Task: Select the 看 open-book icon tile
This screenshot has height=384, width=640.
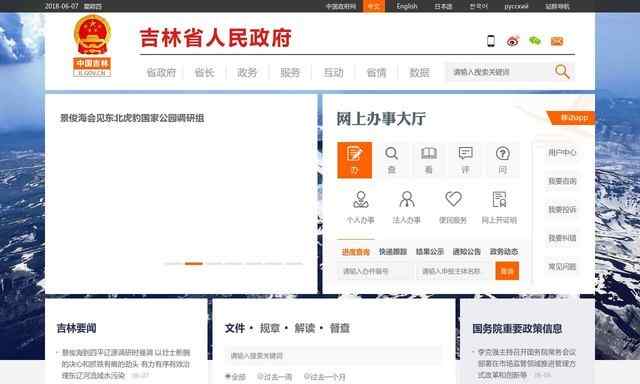Action: point(429,160)
